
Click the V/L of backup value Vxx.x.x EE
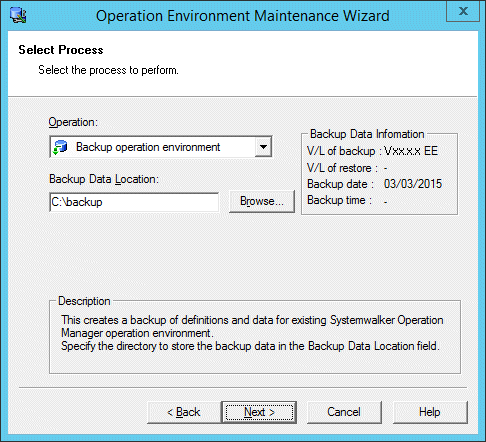(411, 151)
